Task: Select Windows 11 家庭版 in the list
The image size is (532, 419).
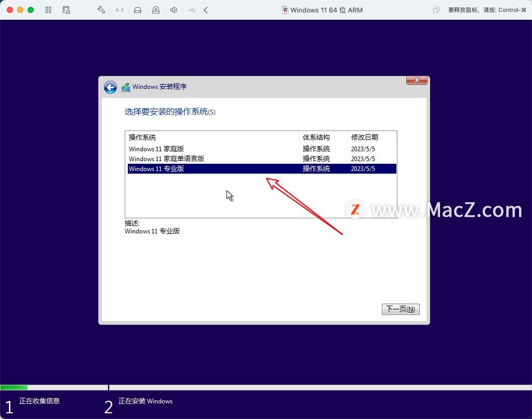Action: click(262, 149)
